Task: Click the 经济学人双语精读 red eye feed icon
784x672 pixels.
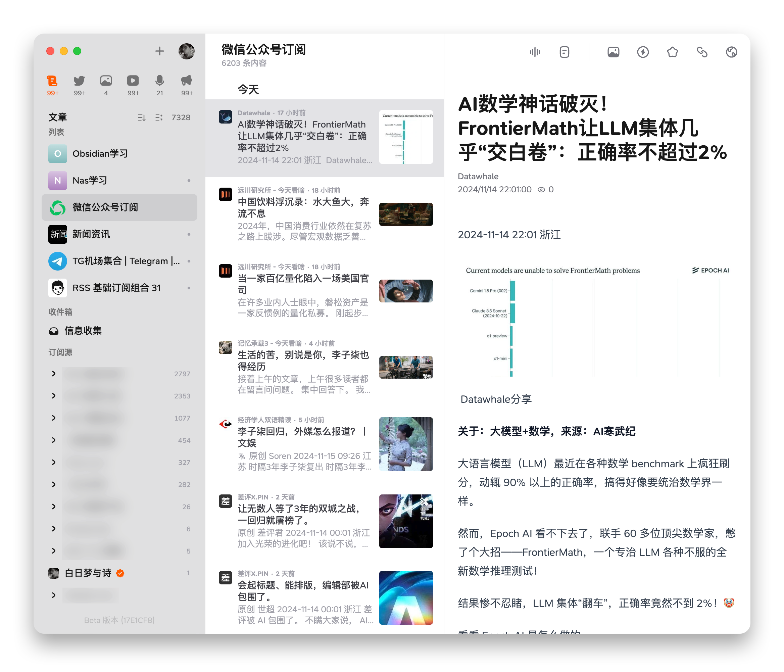Action: (x=226, y=424)
